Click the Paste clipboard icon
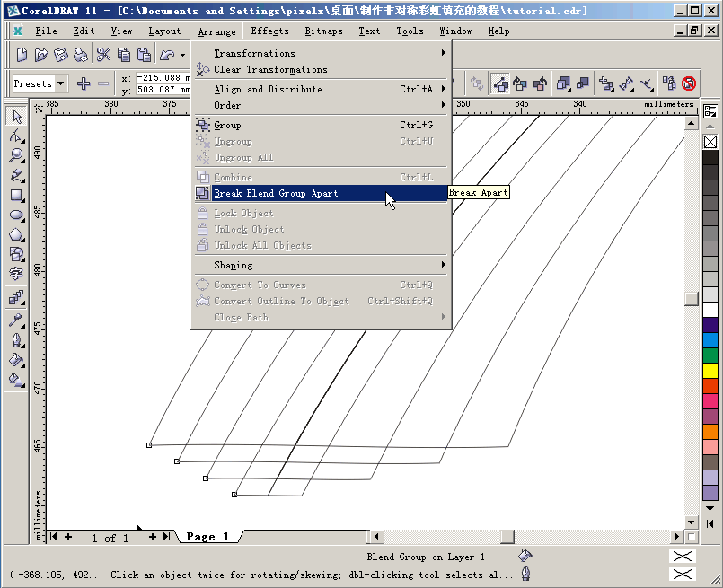This screenshot has height=588, width=723. [x=144, y=55]
